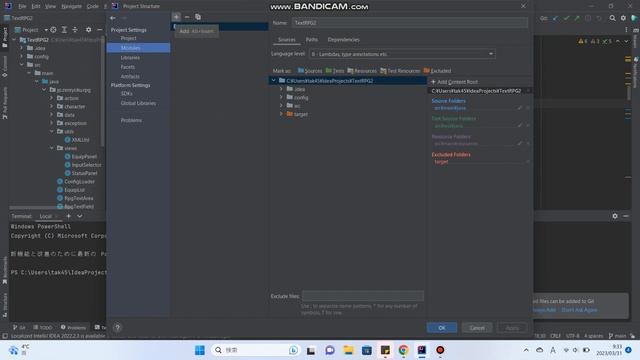Switch to Sources tab
This screenshot has width=640, height=360.
click(287, 40)
